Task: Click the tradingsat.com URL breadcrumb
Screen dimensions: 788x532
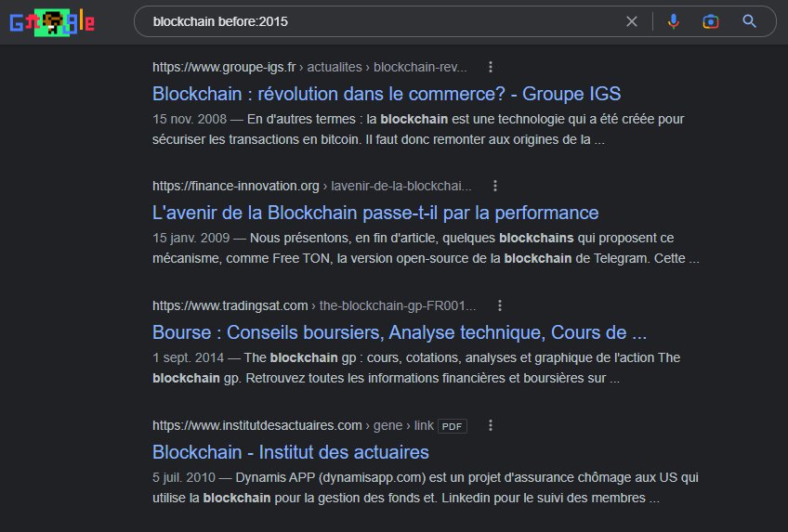Action: tap(313, 305)
